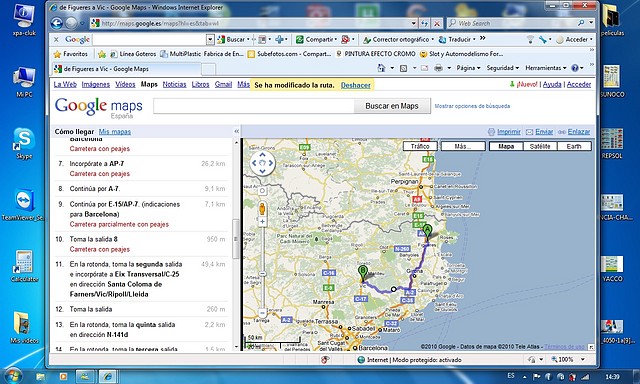Image resolution: width=640 pixels, height=384 pixels.
Task: Open the TeamViewer desktop icon
Action: [24, 205]
